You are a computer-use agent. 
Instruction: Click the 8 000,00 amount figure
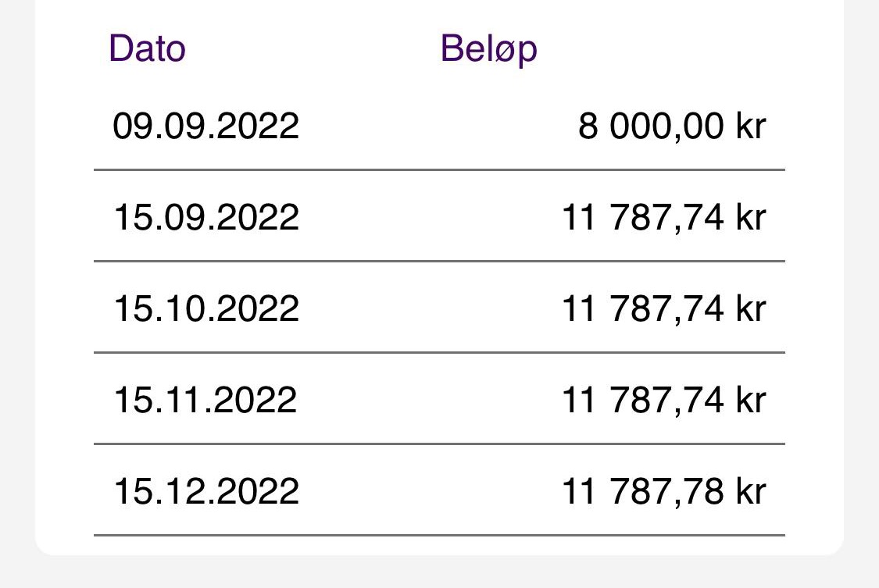651,126
